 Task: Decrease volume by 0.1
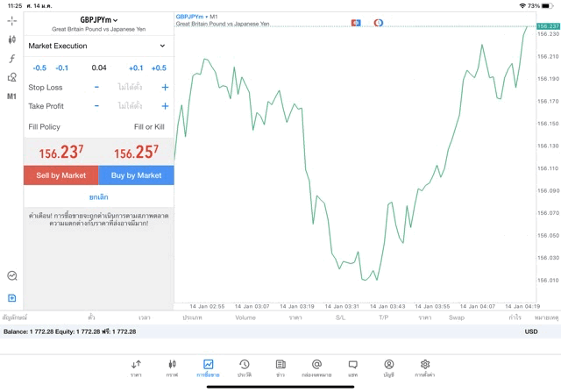pyautogui.click(x=62, y=68)
